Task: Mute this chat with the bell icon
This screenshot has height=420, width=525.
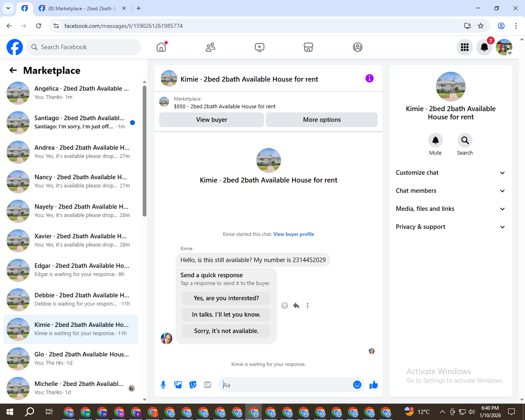Action: point(436,140)
